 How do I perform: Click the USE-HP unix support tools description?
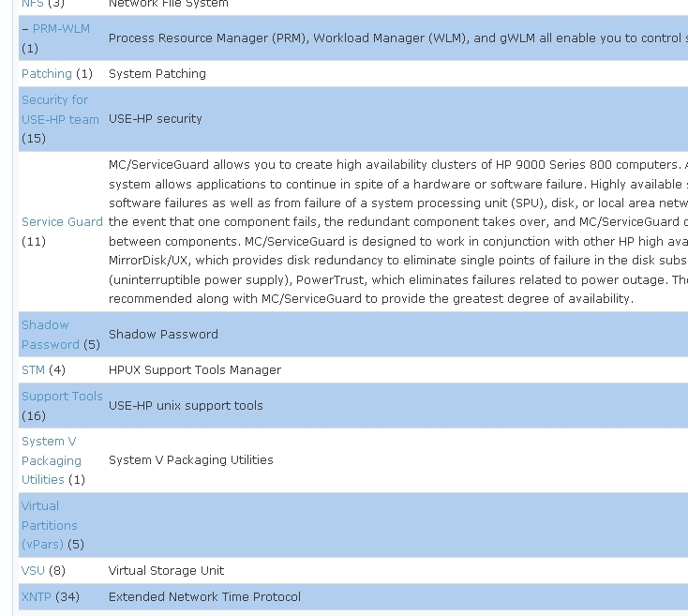click(186, 406)
